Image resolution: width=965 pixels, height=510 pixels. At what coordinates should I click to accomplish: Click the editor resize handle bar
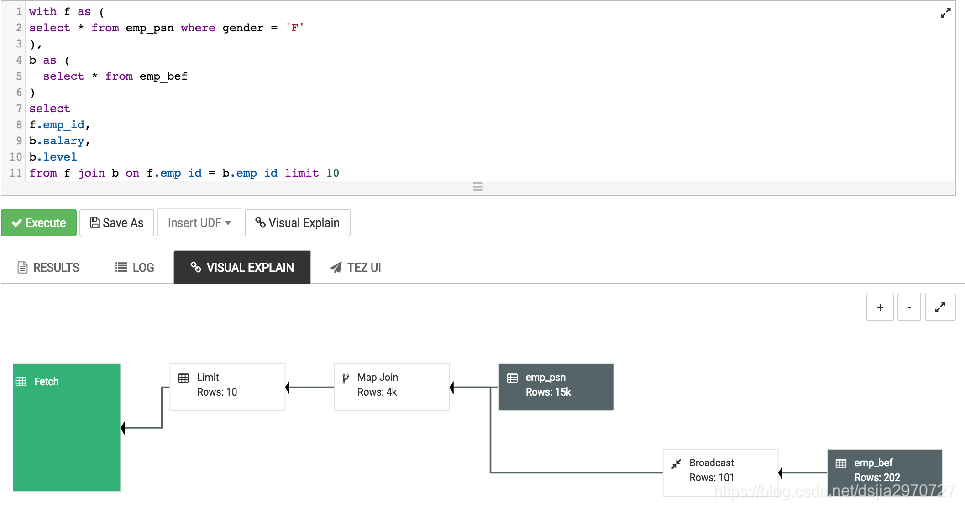pyautogui.click(x=478, y=187)
